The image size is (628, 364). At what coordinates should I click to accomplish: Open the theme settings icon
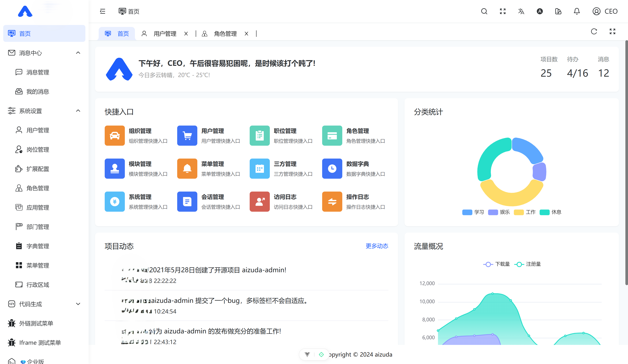[x=558, y=11]
